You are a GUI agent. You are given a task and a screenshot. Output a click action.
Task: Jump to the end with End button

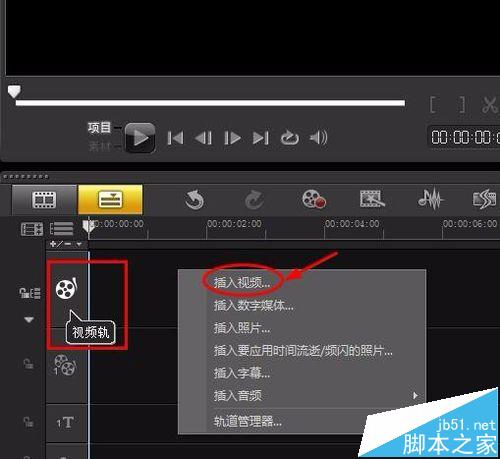click(261, 138)
